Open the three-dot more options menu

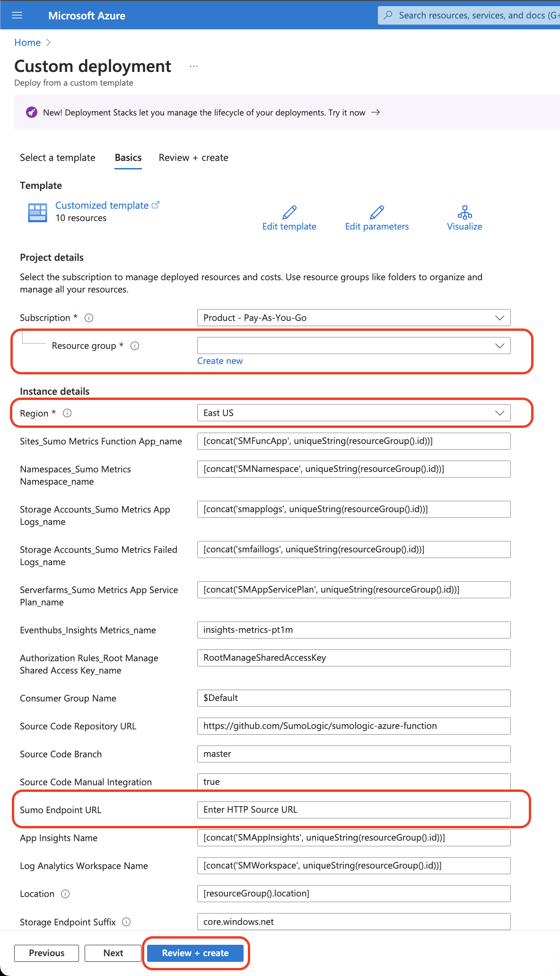(194, 66)
